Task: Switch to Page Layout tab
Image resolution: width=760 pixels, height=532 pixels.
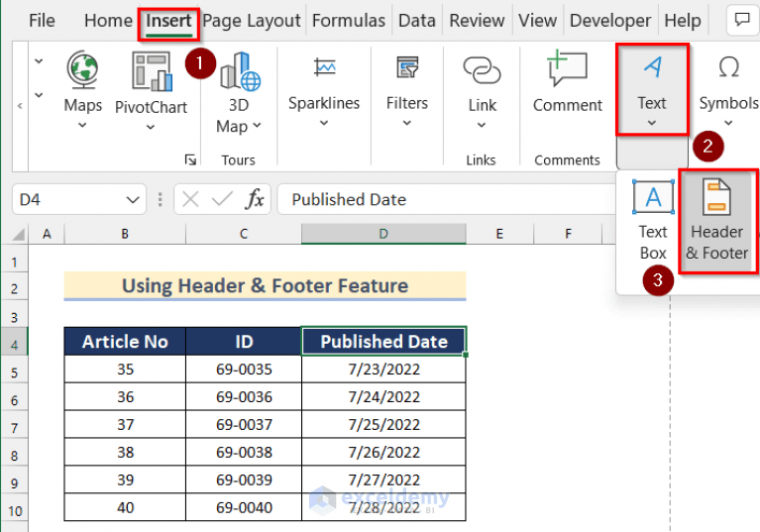Action: coord(252,21)
